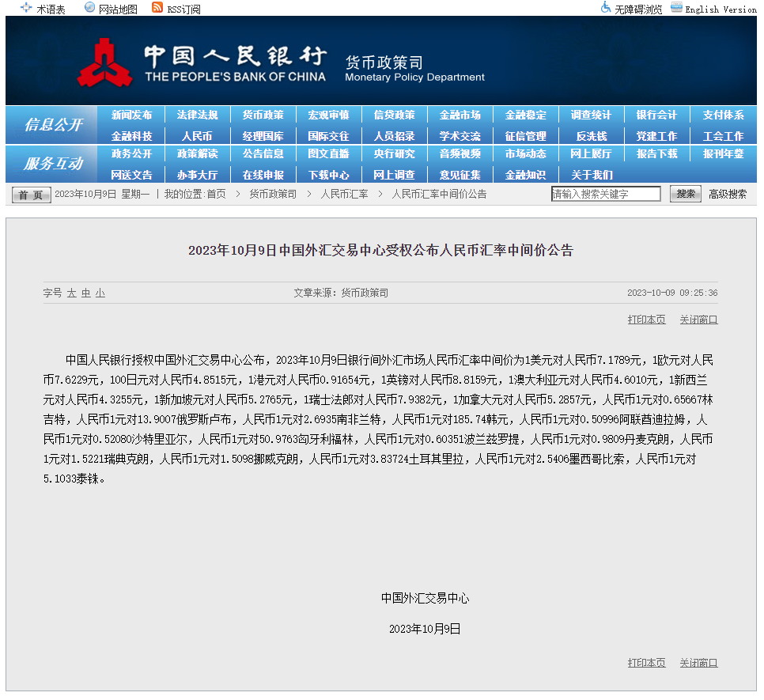764x700 pixels.
Task: Set font size to 大
Action: coord(72,293)
